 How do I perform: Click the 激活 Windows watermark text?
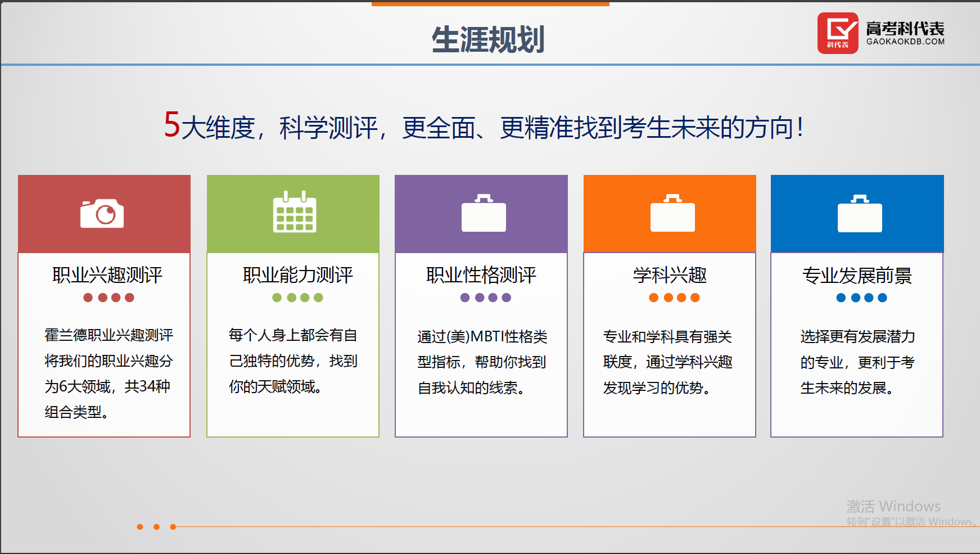(893, 506)
